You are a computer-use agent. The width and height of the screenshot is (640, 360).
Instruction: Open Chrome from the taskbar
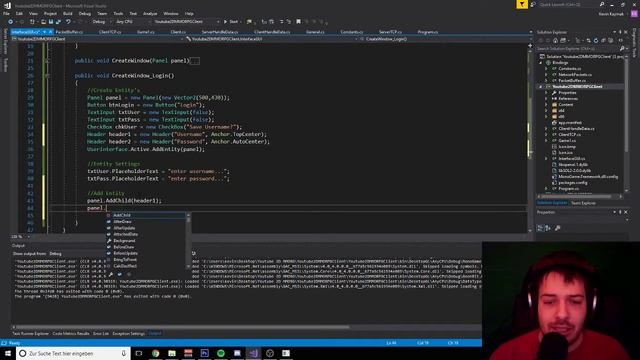pos(156,353)
